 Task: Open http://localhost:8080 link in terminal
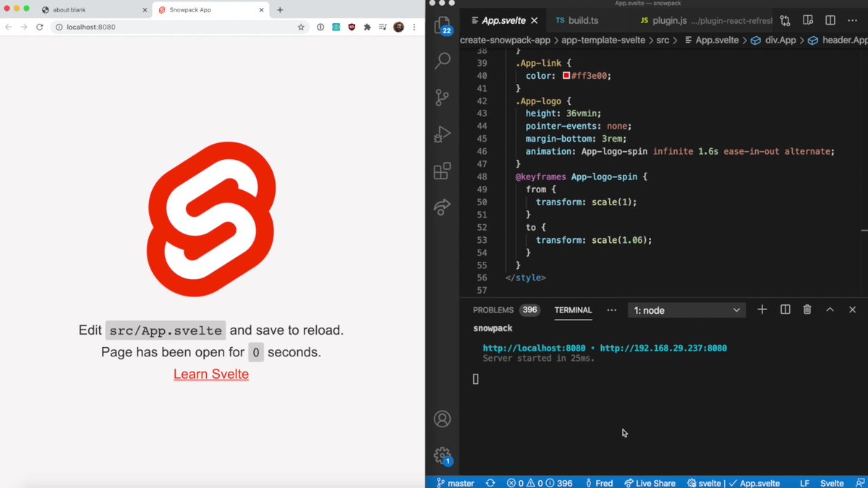tap(534, 348)
